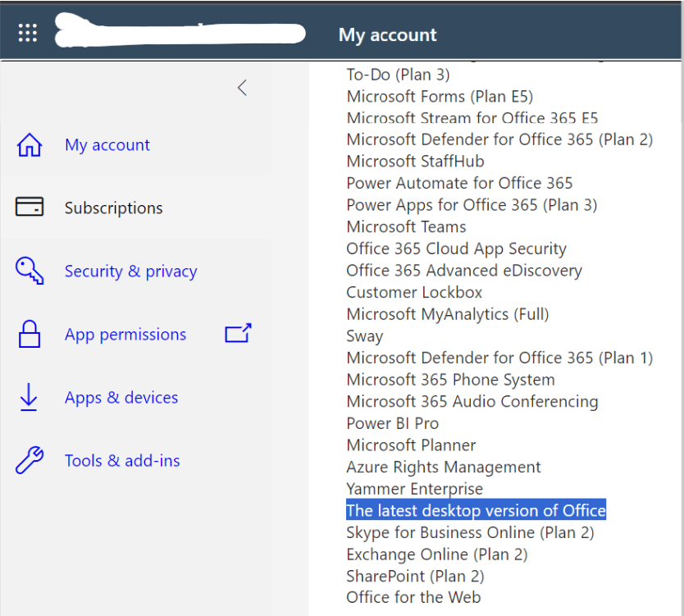Click the Microsoft Planner entry
Viewport: 684px width, 616px height.
pyautogui.click(x=411, y=445)
